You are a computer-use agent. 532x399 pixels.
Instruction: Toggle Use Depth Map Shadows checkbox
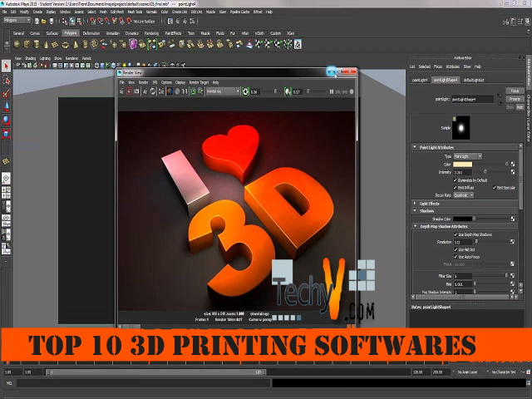pyautogui.click(x=456, y=234)
